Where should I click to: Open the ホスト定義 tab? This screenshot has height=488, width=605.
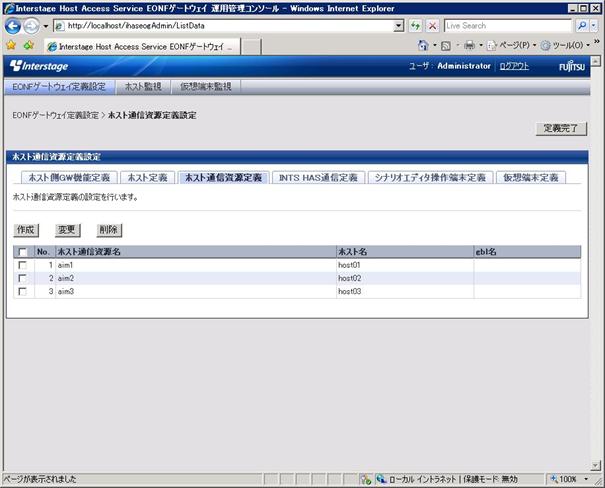(147, 177)
